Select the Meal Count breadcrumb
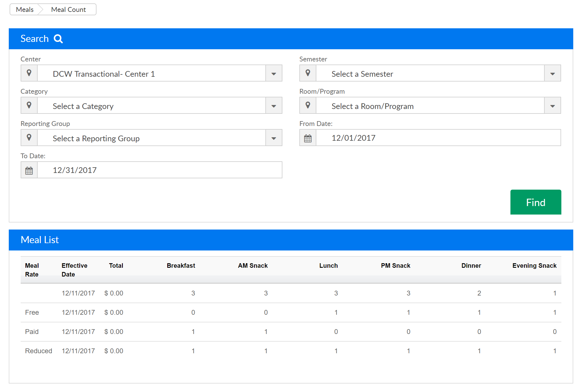 (68, 10)
